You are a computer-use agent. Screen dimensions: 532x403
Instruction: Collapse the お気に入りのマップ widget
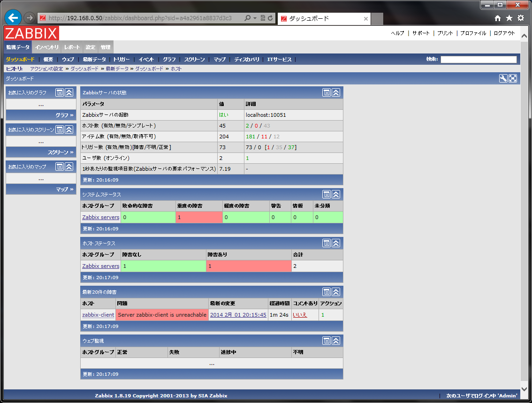(69, 167)
